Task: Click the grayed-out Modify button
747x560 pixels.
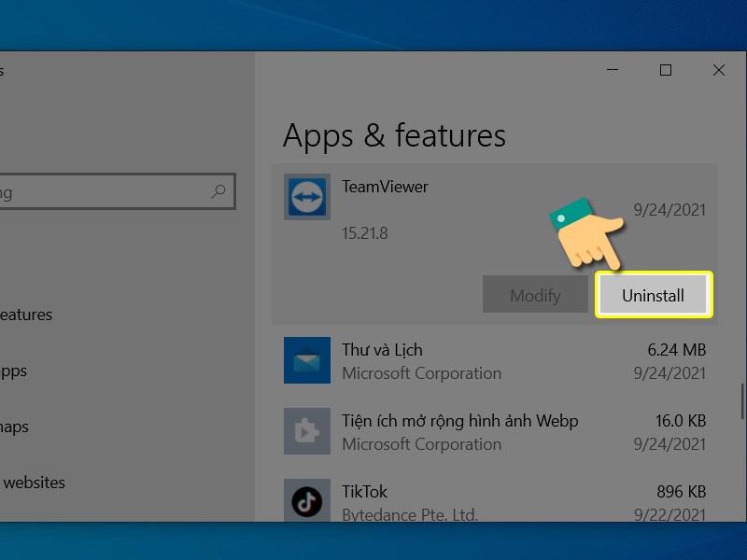Action: pyautogui.click(x=535, y=294)
